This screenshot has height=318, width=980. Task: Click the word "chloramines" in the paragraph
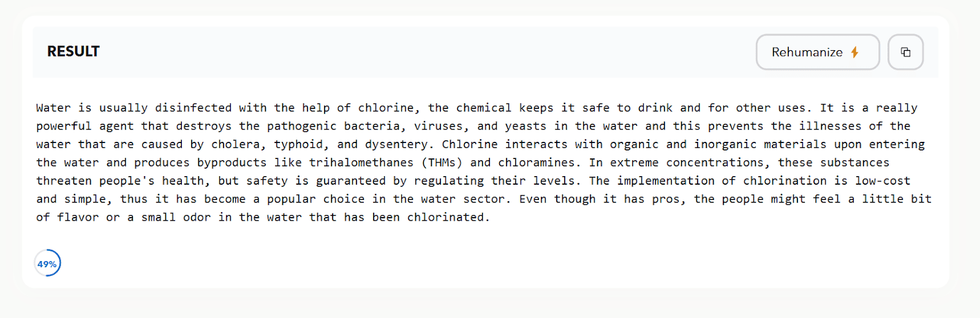coord(537,163)
